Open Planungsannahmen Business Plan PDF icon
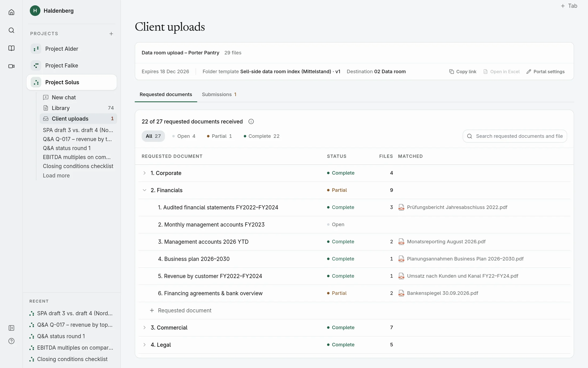 [x=401, y=259]
